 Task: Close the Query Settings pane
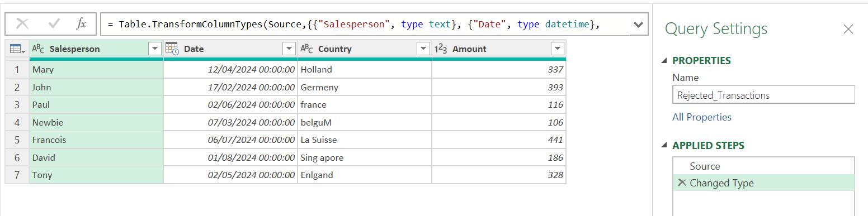(848, 29)
